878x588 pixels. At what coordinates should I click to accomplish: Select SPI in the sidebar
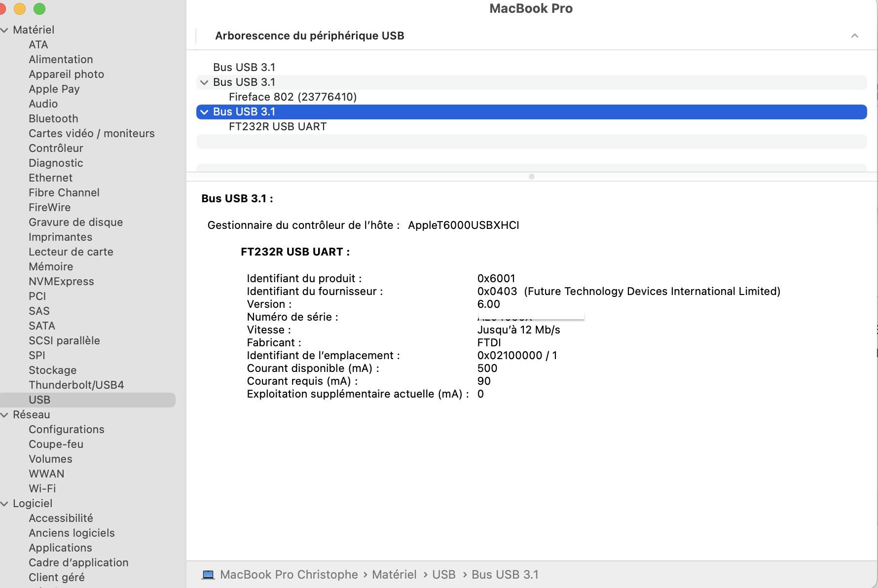(37, 356)
